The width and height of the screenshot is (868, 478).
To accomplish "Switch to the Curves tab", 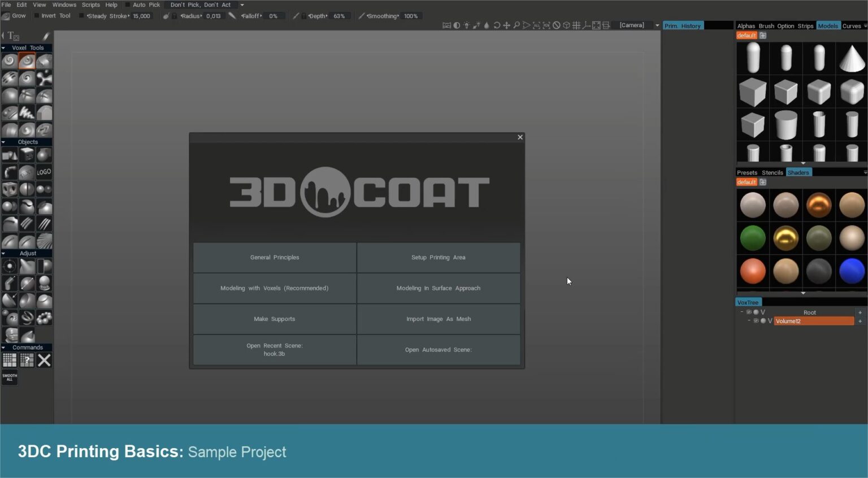I will (x=851, y=25).
